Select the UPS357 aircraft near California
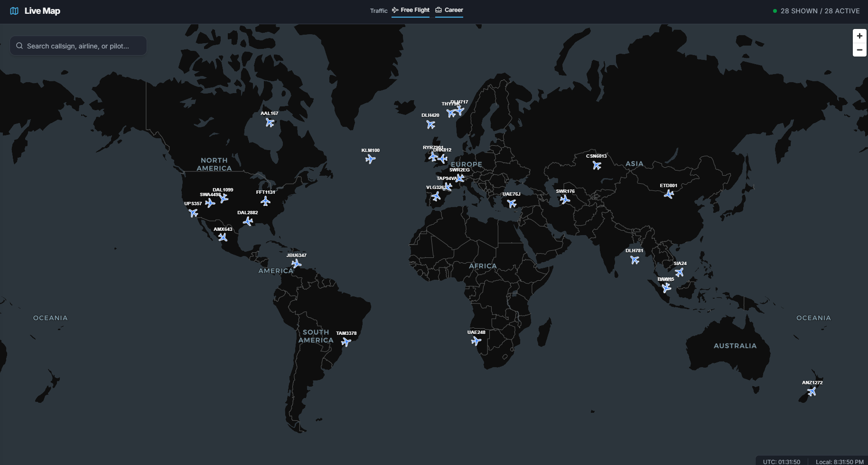868x465 pixels. pos(193,213)
